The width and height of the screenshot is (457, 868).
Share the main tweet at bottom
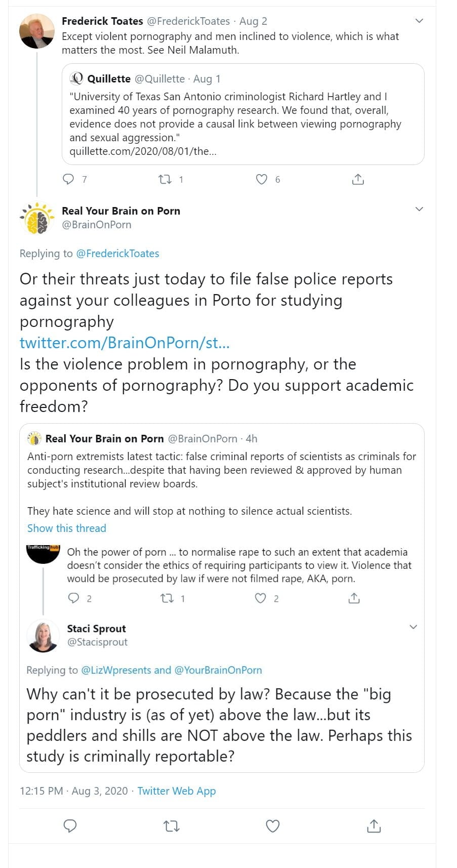pyautogui.click(x=373, y=826)
